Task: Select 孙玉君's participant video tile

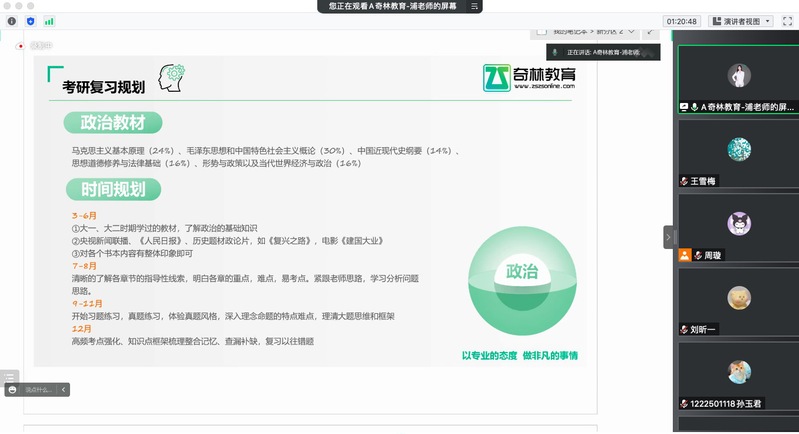Action: 738,373
